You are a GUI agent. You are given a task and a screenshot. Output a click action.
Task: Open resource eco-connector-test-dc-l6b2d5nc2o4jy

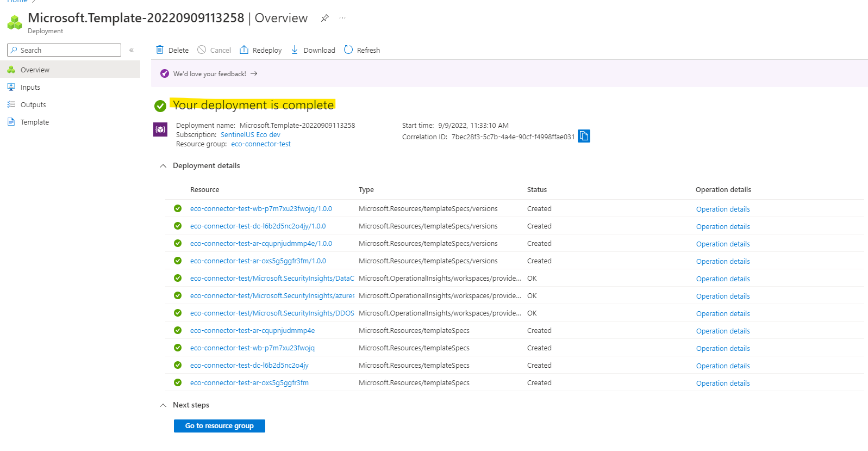(x=249, y=366)
